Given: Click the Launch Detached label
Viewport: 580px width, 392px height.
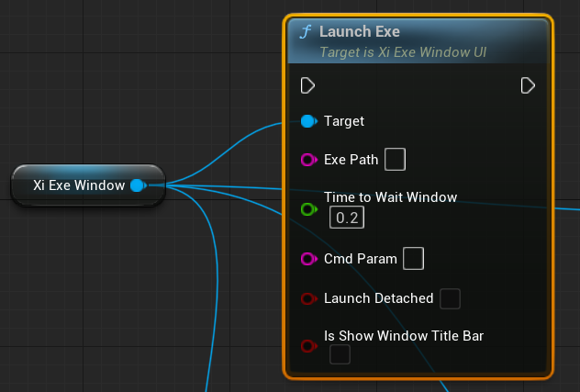Looking at the screenshot, I should pyautogui.click(x=378, y=298).
